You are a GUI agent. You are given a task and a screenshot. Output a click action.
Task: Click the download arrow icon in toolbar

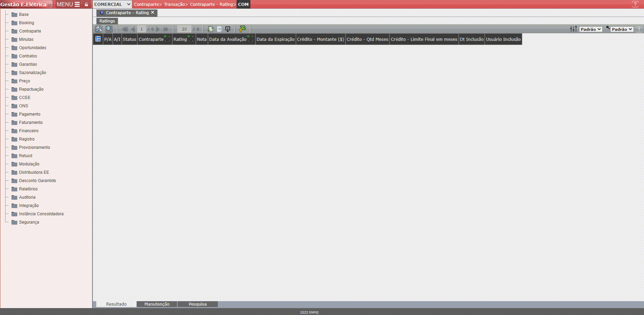227,29
